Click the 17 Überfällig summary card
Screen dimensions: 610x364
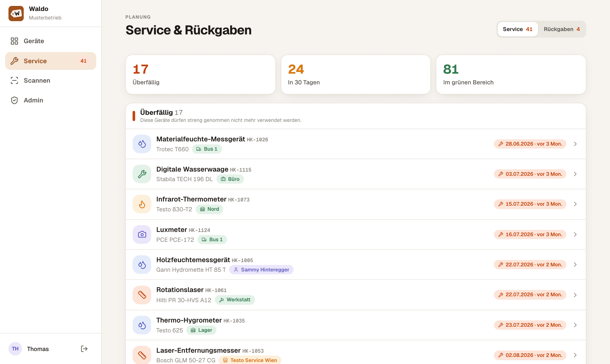click(201, 74)
